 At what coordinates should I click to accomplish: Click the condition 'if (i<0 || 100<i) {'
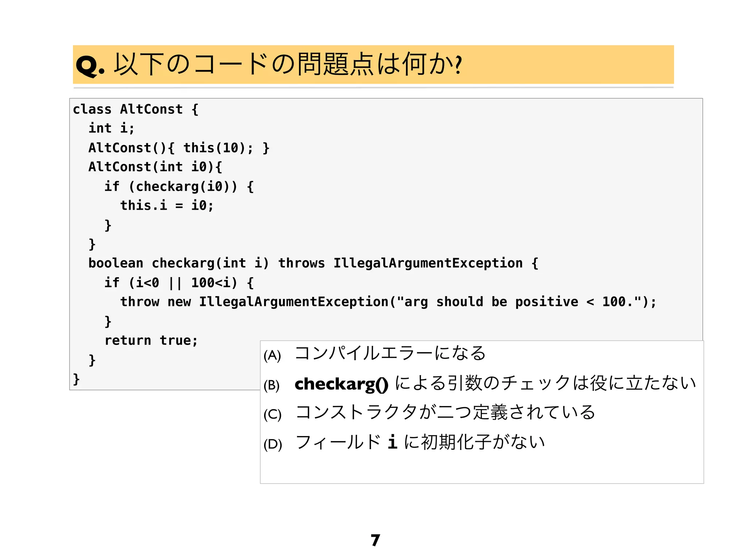pyautogui.click(x=179, y=283)
